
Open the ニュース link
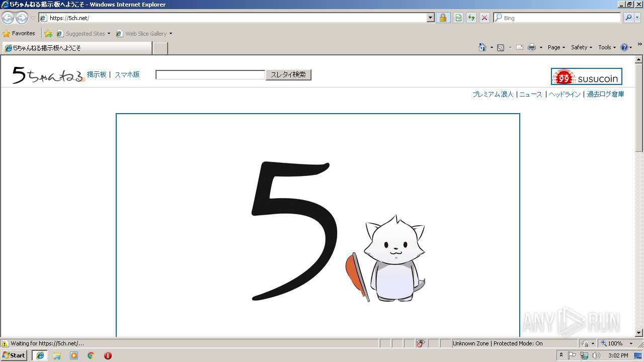531,94
